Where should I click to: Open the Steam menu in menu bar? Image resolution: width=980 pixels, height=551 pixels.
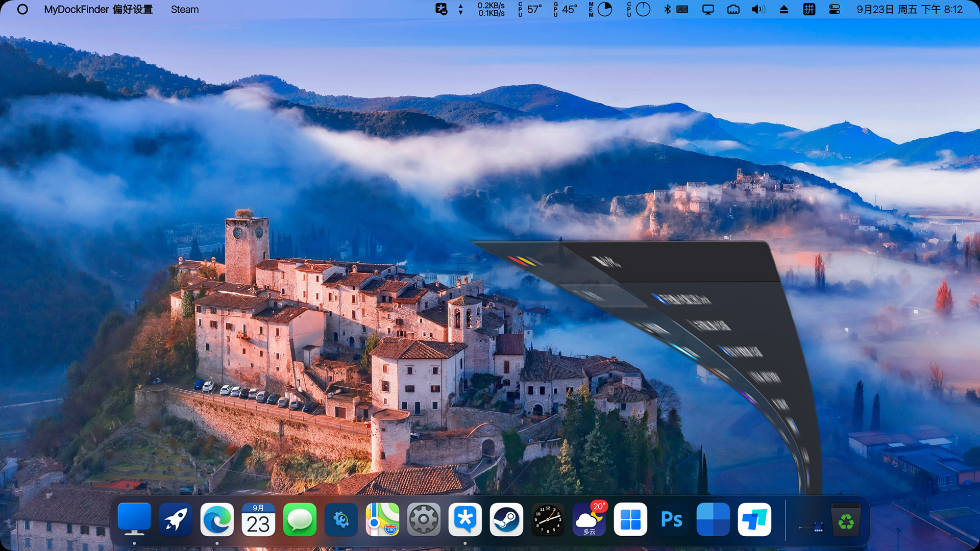(185, 9)
